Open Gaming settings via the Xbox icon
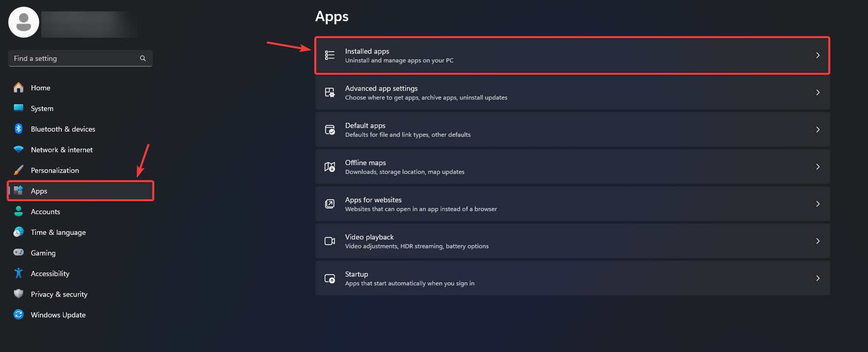868x352 pixels. [x=18, y=253]
